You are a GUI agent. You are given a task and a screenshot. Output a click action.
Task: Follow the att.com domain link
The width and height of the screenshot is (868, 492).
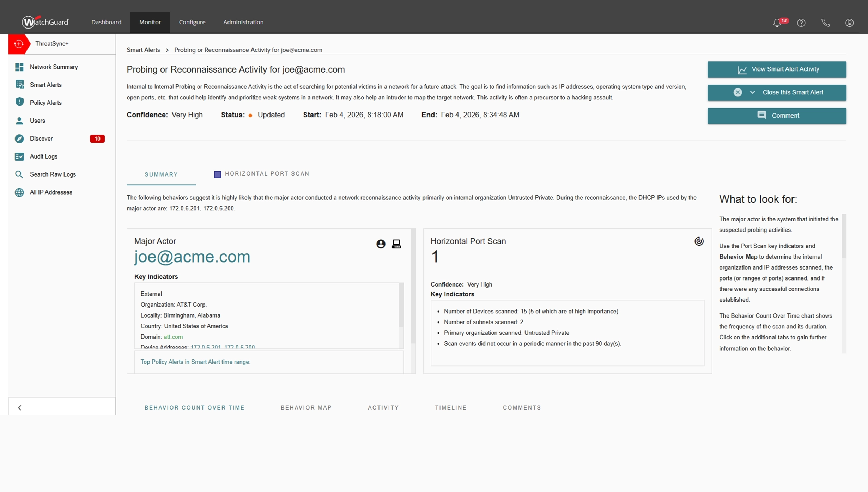(x=173, y=337)
